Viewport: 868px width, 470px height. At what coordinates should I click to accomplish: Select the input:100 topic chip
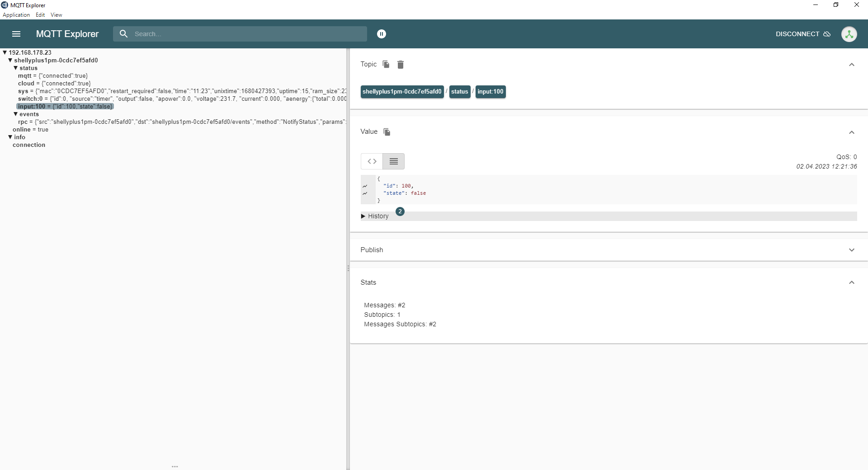(491, 92)
